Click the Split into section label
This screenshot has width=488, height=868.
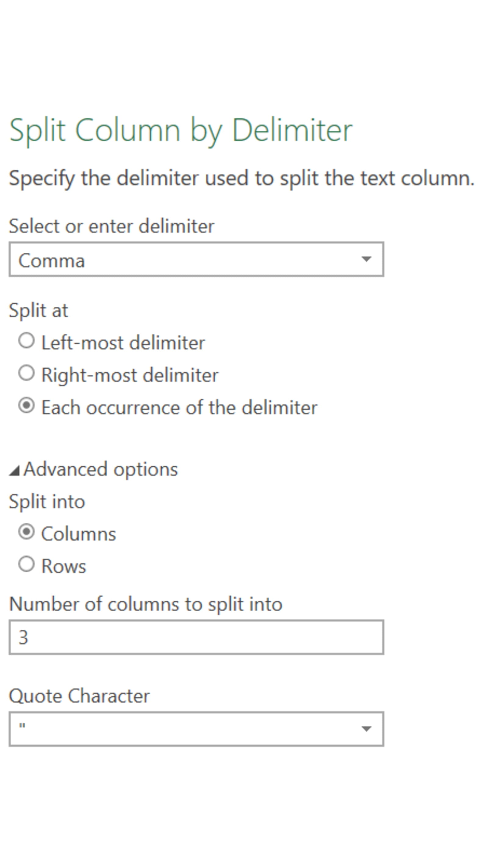pyautogui.click(x=47, y=501)
